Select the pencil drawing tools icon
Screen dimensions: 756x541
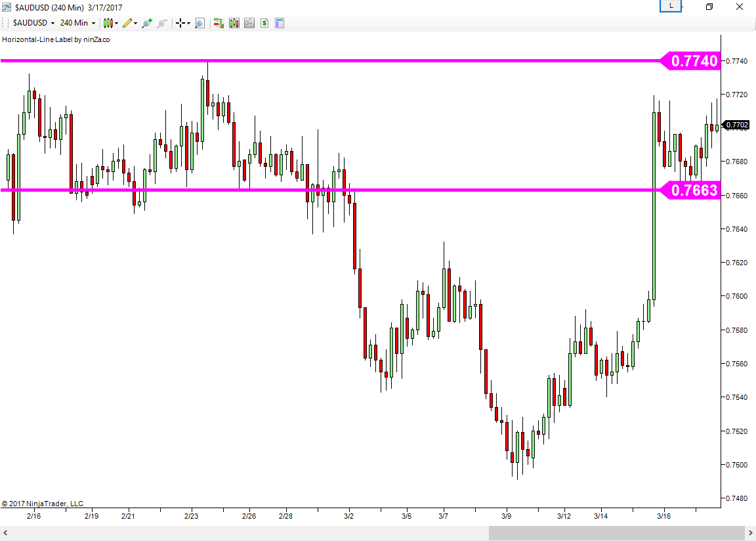pyautogui.click(x=127, y=23)
